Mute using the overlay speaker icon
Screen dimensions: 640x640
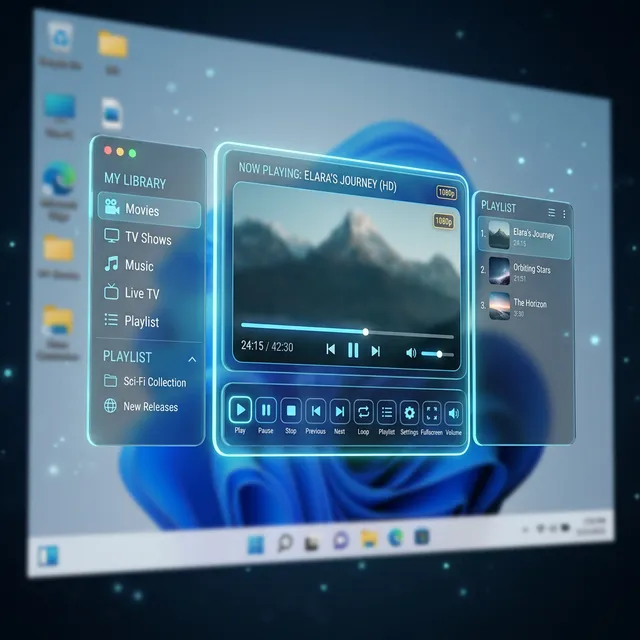click(411, 353)
